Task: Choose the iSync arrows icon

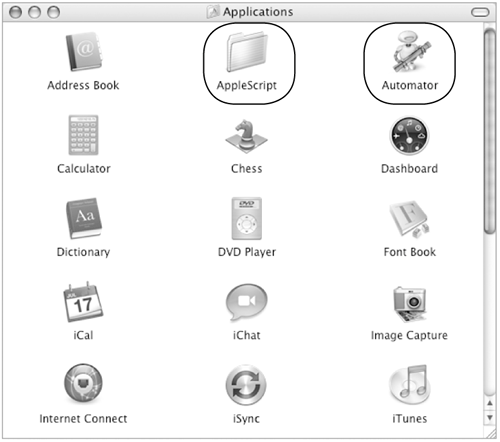Action: (x=246, y=385)
